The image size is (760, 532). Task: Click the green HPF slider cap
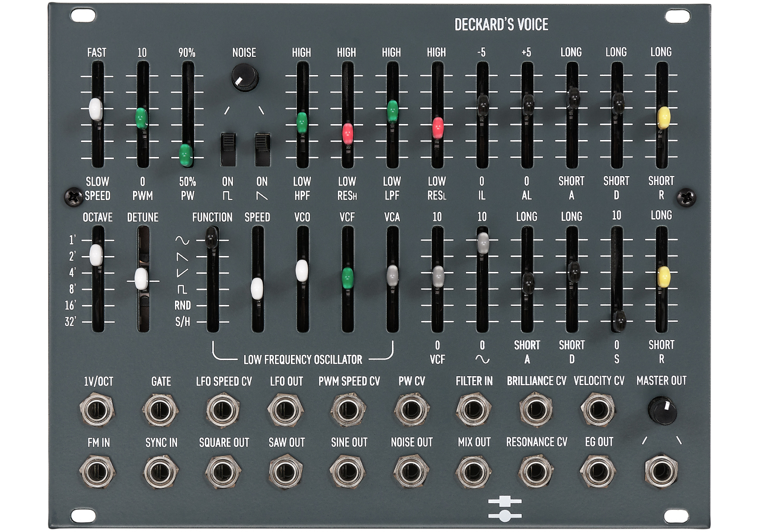pyautogui.click(x=302, y=122)
